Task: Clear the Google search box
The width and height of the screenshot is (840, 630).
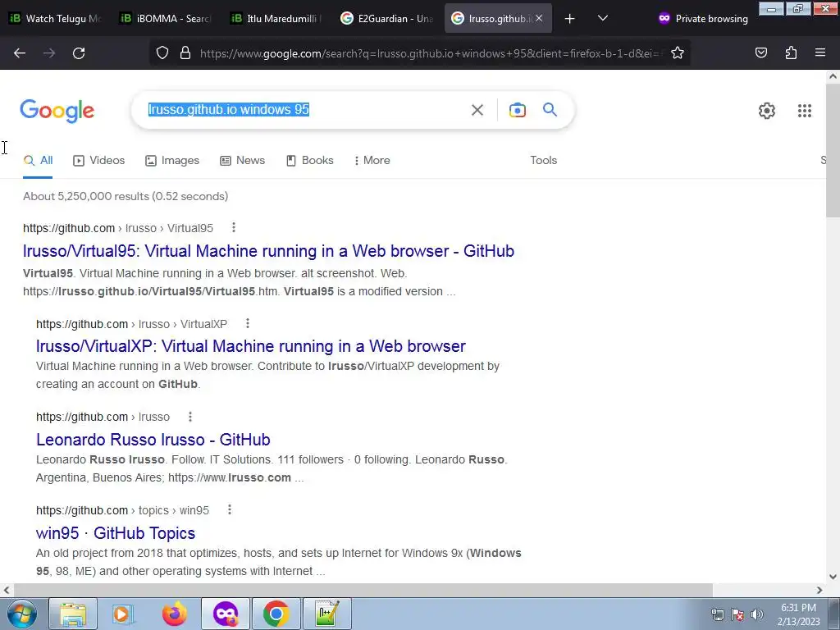Action: coord(477,110)
